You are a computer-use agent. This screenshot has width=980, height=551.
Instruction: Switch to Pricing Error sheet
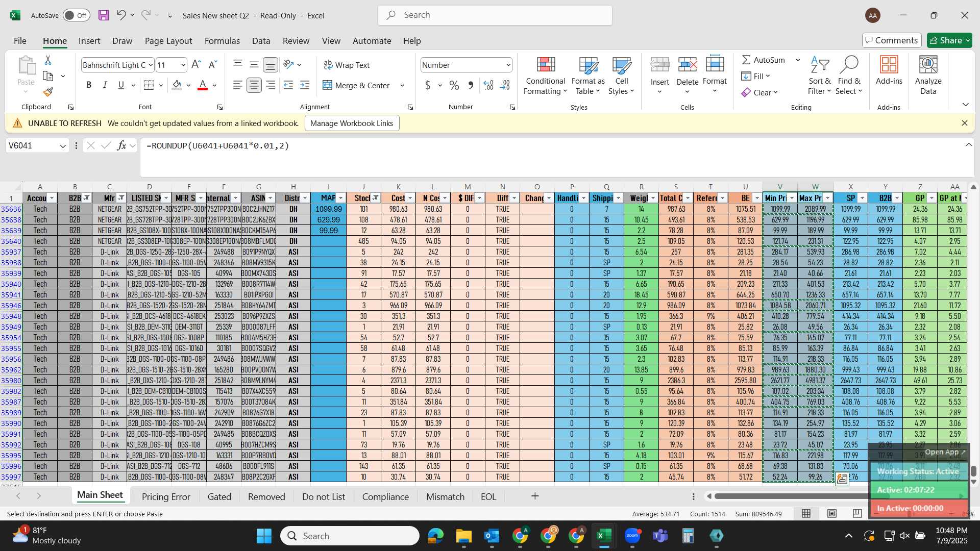pos(166,496)
